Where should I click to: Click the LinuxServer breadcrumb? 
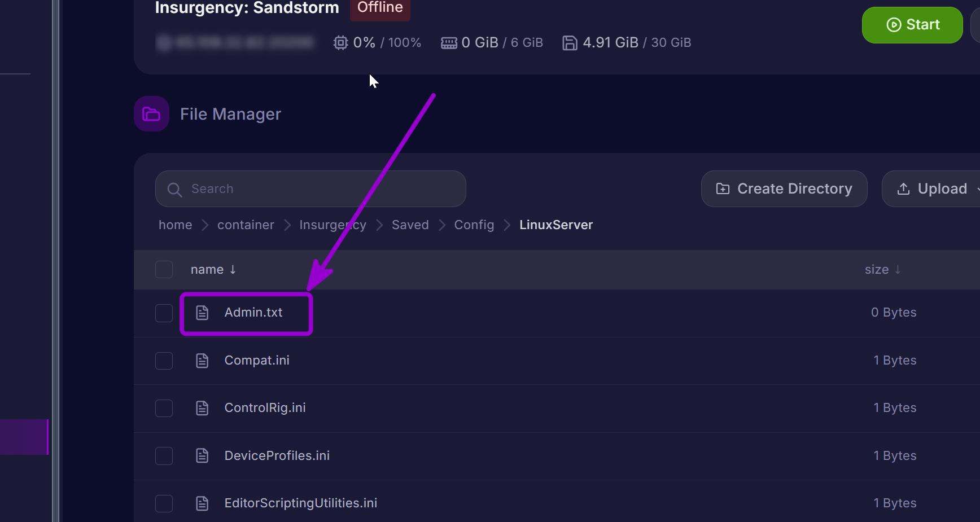pyautogui.click(x=556, y=225)
